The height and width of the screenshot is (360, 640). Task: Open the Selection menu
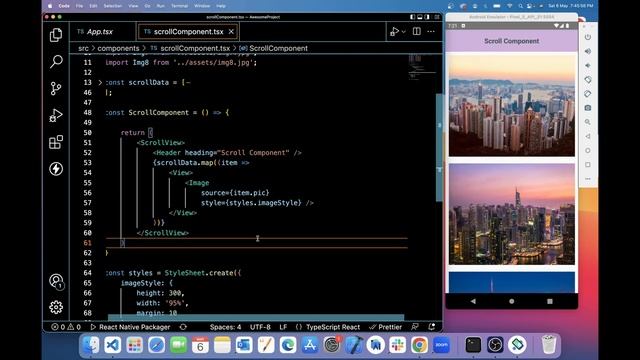coord(113,6)
